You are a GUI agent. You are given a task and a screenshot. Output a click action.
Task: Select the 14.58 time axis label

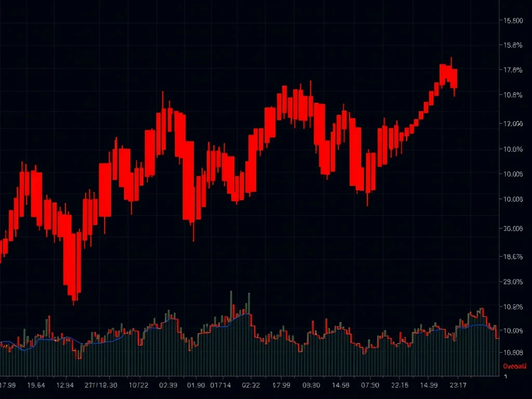pos(340,385)
